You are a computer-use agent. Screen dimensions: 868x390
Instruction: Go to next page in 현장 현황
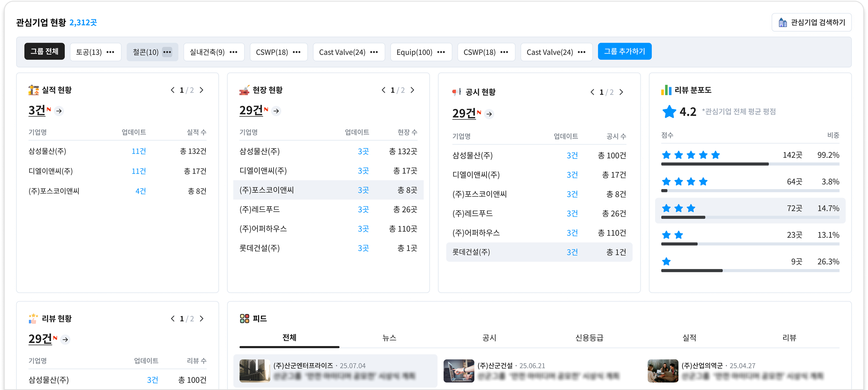(412, 90)
